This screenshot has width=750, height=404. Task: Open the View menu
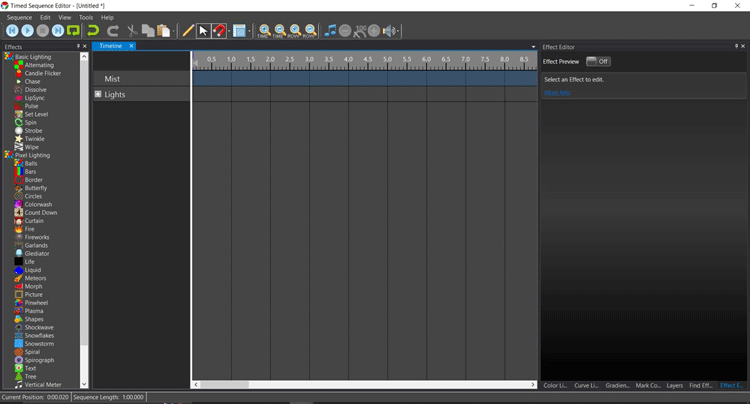click(65, 17)
